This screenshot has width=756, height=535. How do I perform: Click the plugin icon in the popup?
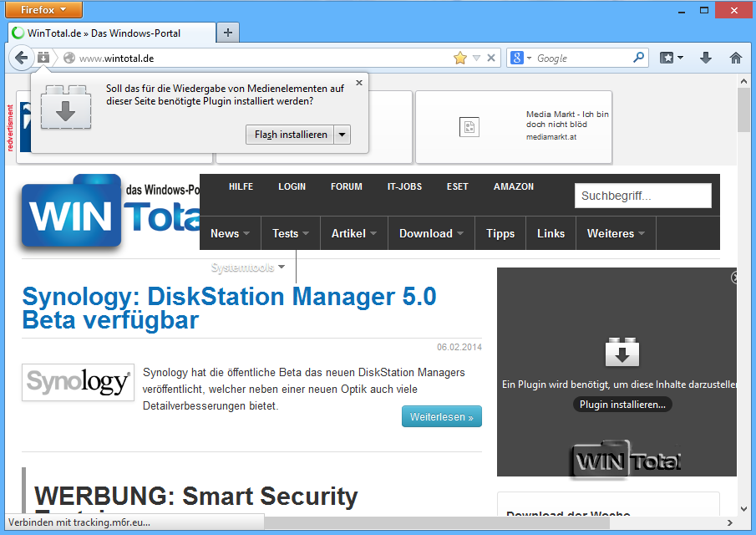pyautogui.click(x=65, y=107)
